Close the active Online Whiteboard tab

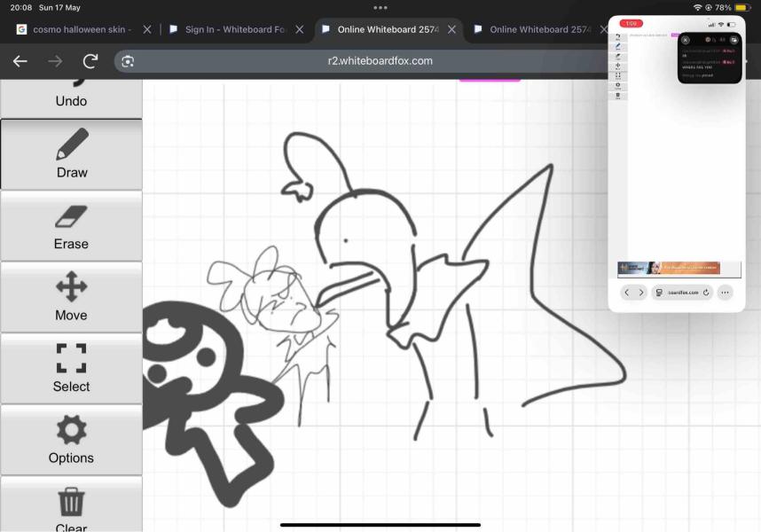[x=451, y=29]
